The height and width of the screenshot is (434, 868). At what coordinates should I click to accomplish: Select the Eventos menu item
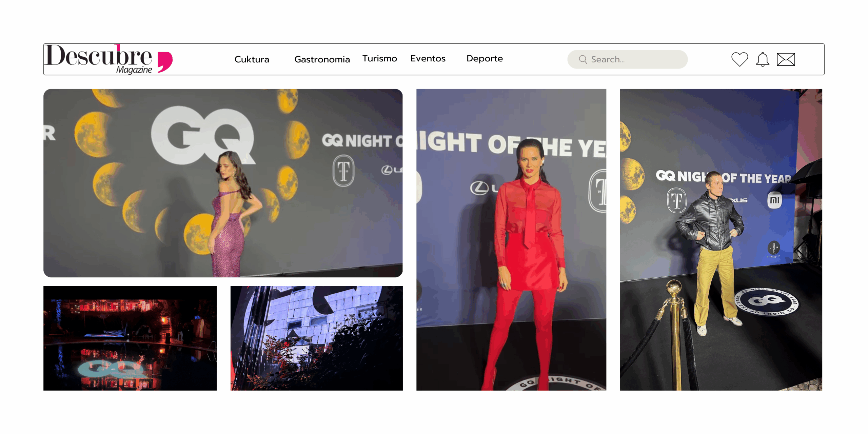tap(428, 58)
